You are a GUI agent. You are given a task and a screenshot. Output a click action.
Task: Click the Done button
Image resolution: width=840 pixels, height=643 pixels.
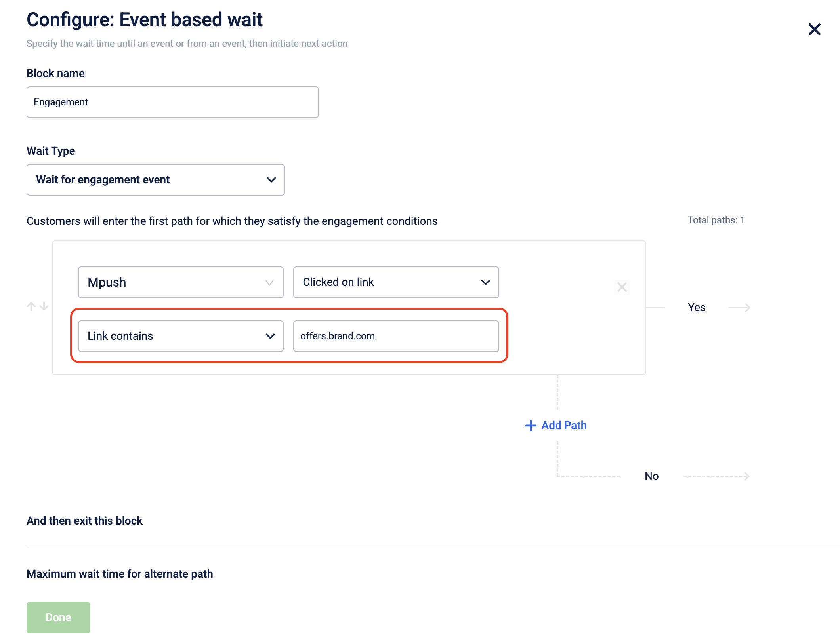(58, 618)
